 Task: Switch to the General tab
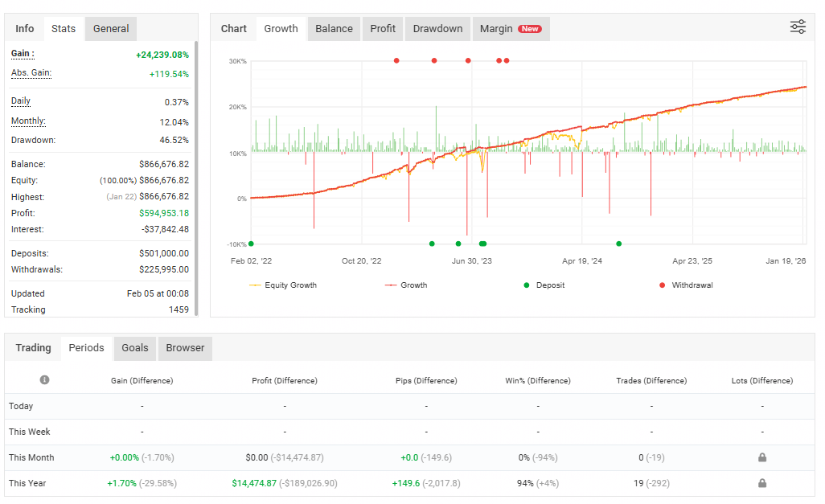111,29
